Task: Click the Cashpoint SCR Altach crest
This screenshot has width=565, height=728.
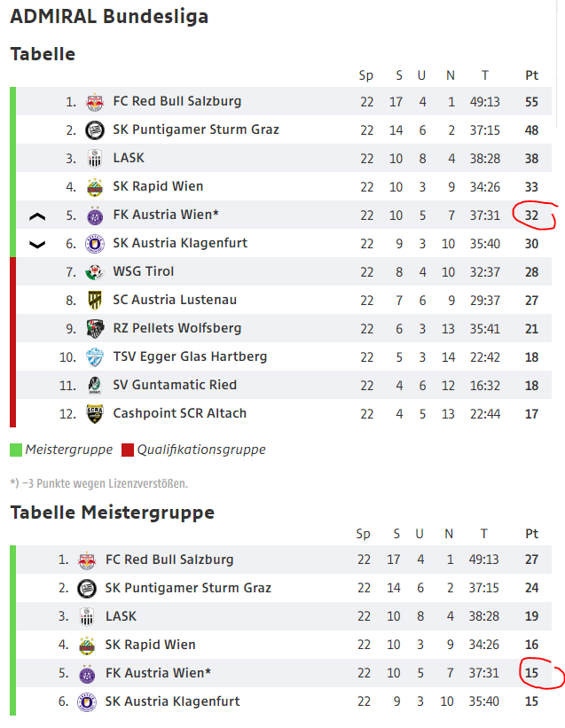Action: (95, 413)
